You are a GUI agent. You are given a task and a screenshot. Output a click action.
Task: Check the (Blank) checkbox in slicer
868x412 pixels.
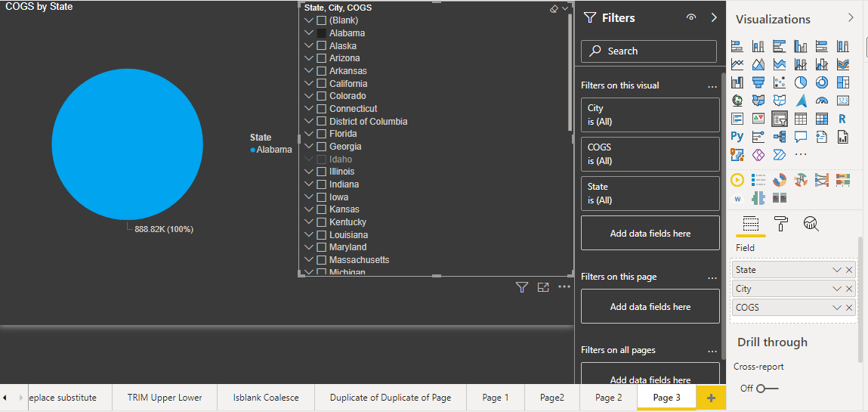pyautogui.click(x=321, y=20)
